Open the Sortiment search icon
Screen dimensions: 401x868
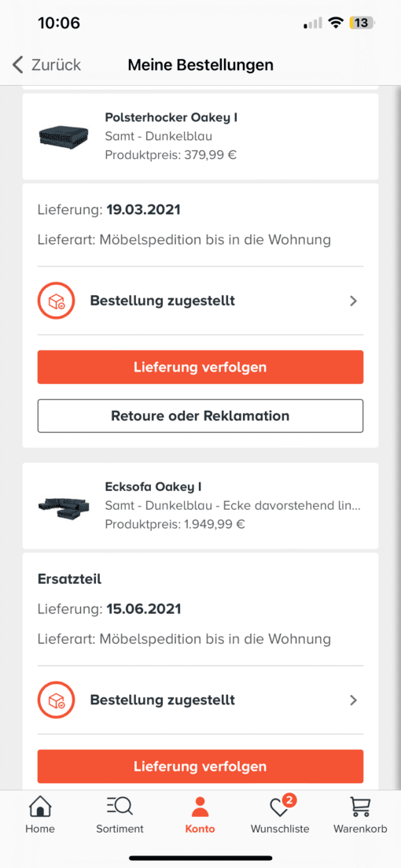coord(120,807)
